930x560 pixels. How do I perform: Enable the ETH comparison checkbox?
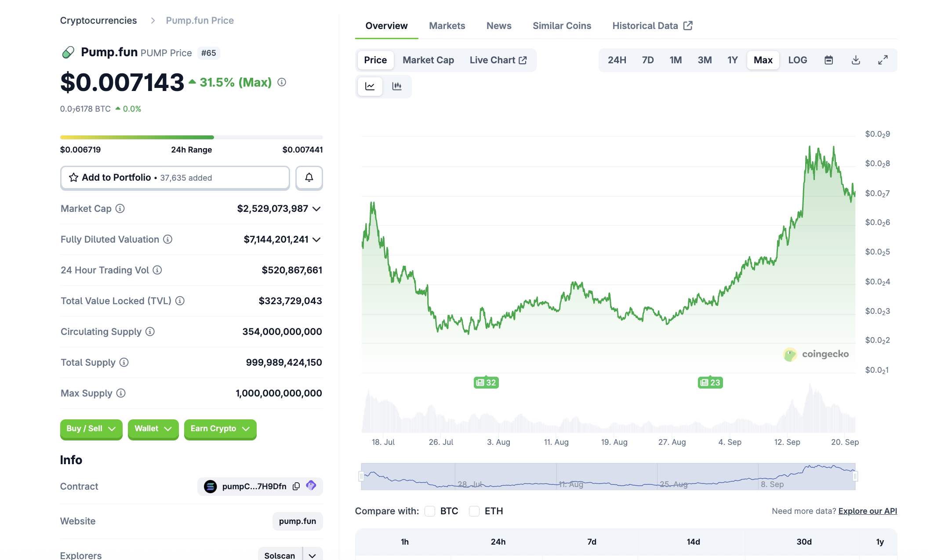click(x=474, y=511)
